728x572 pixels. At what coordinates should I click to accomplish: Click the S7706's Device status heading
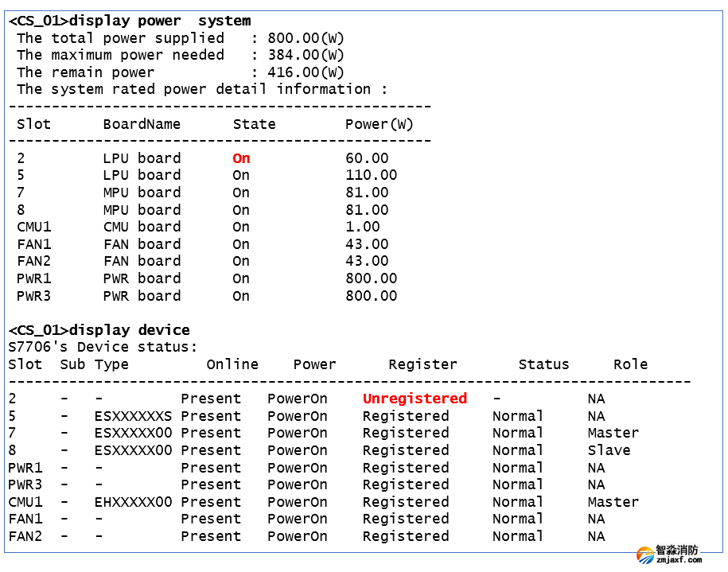(103, 347)
